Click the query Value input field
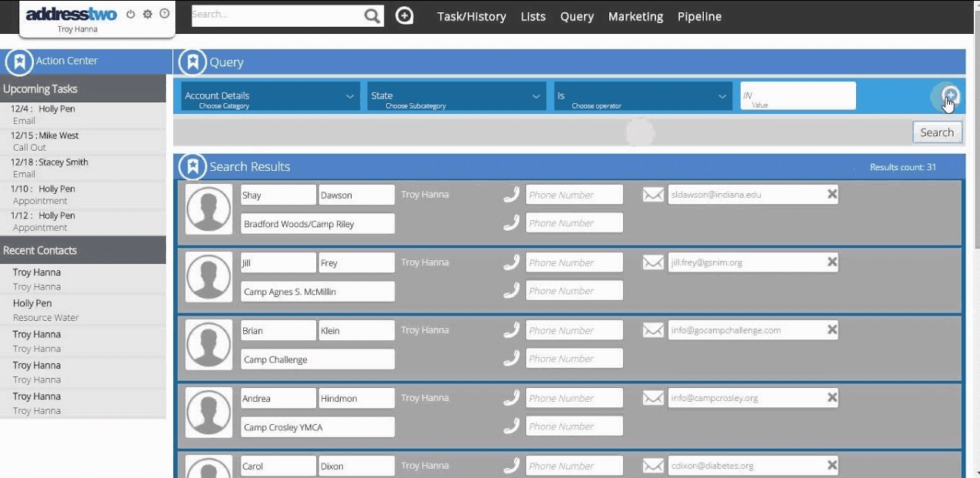 tap(798, 96)
